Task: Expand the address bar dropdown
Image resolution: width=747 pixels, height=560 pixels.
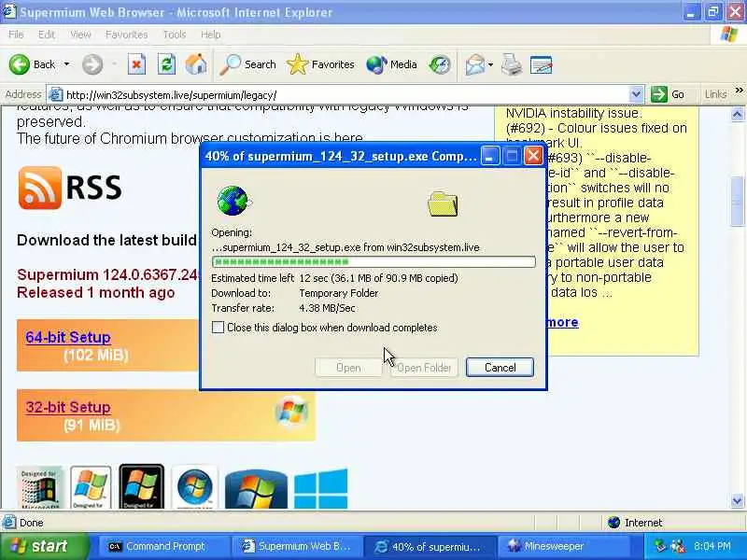Action: click(636, 95)
